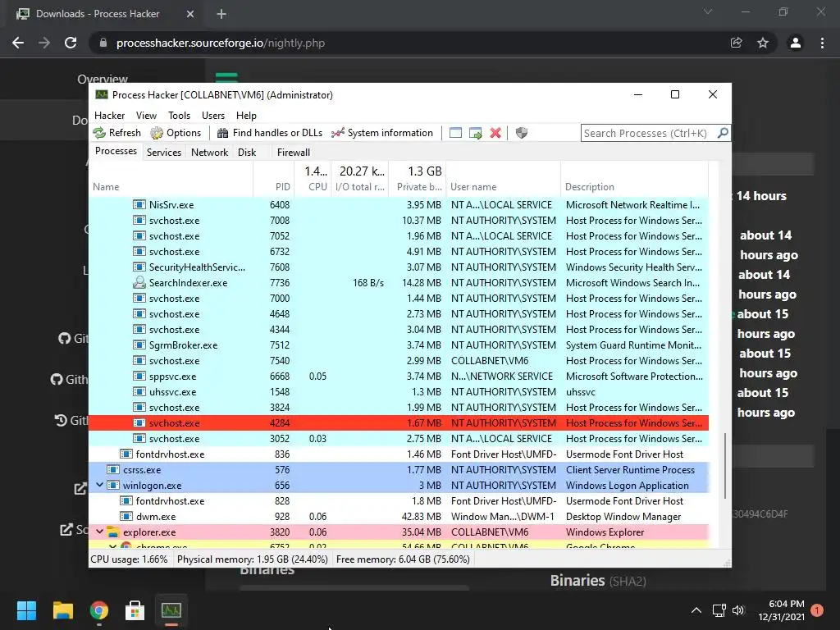
Task: Select the Processes tab
Action: pyautogui.click(x=116, y=151)
